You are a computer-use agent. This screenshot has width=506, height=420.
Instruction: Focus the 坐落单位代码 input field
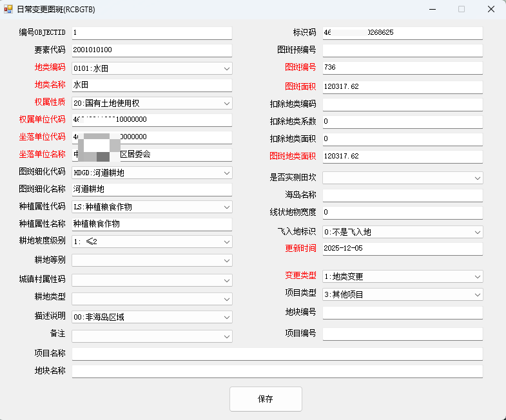(152, 137)
